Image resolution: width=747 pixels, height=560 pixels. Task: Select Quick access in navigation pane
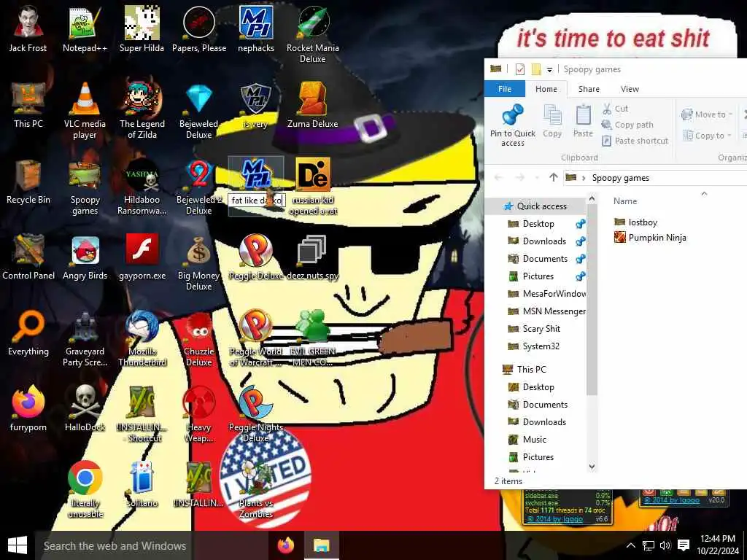[542, 206]
